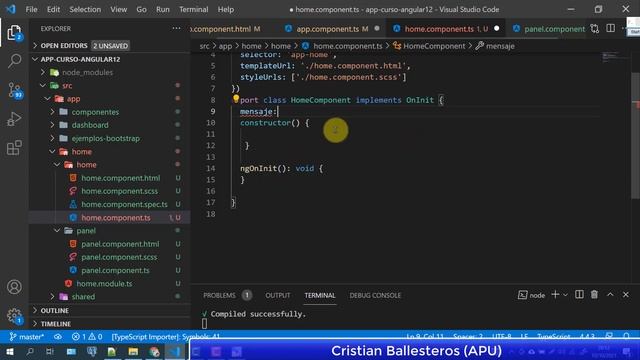640x360 pixels.
Task: Open Run and Debug view
Action: [14, 119]
